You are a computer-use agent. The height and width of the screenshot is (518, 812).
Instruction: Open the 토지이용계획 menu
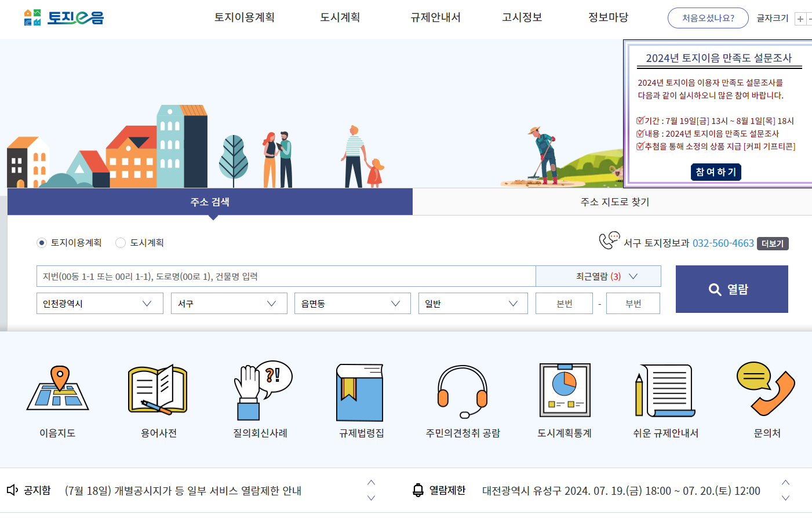245,17
